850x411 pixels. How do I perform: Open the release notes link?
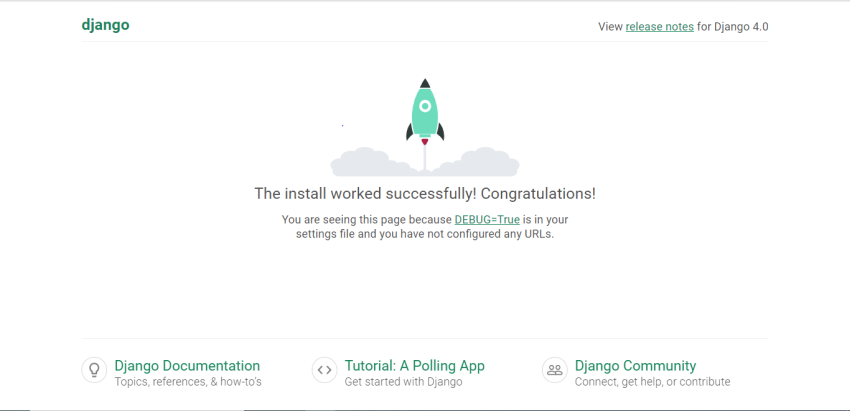click(x=660, y=27)
